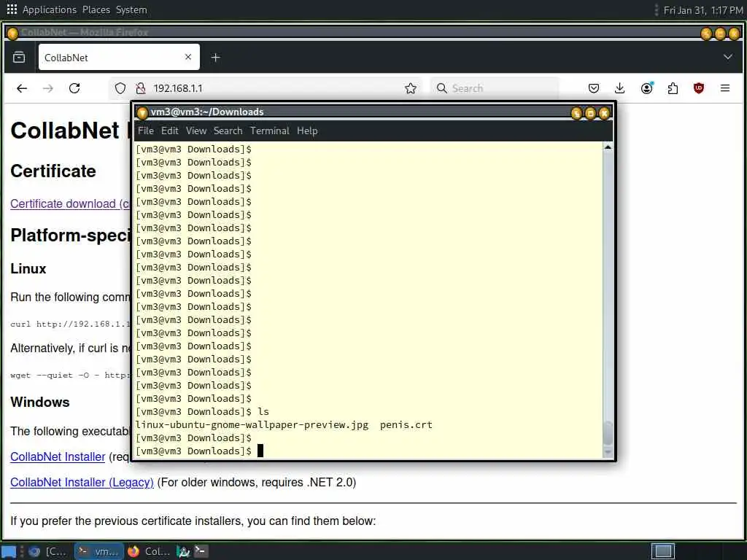Click the taskbar system monitor icon

pos(183,551)
